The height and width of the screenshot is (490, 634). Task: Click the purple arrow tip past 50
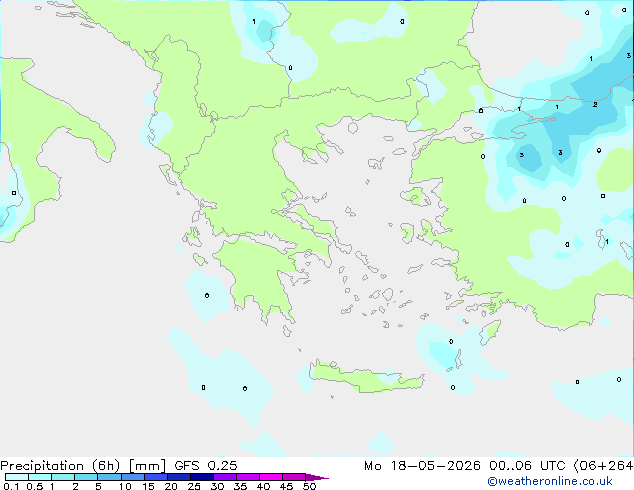[x=317, y=478]
